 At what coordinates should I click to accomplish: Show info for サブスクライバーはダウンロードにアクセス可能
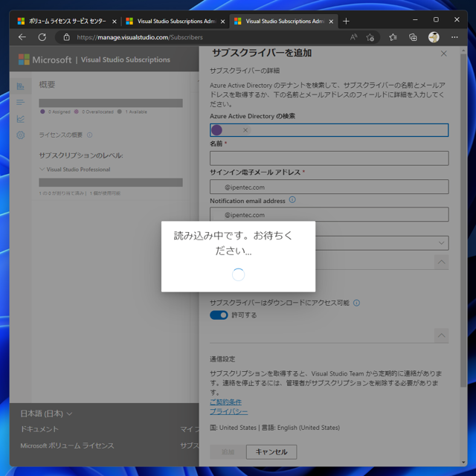[x=357, y=303]
